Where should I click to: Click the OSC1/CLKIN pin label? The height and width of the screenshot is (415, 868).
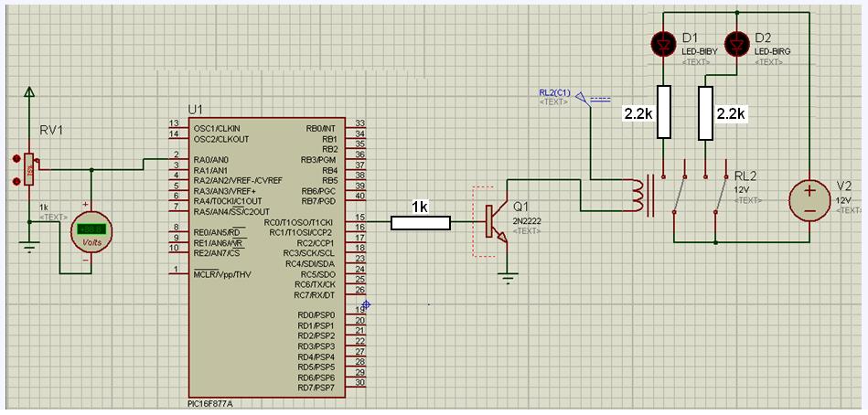217,128
